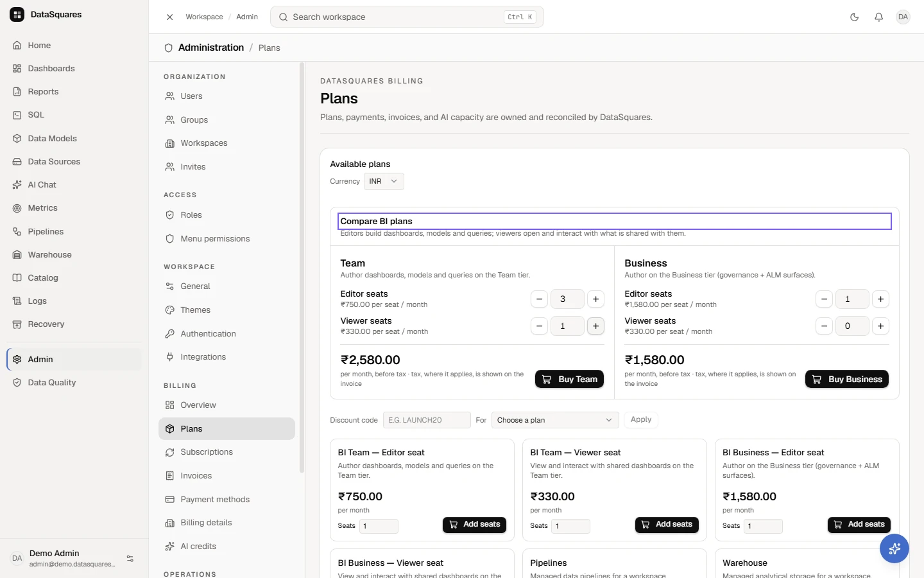The height and width of the screenshot is (578, 924).
Task: Decrease Business viewer seats
Action: coord(825,326)
